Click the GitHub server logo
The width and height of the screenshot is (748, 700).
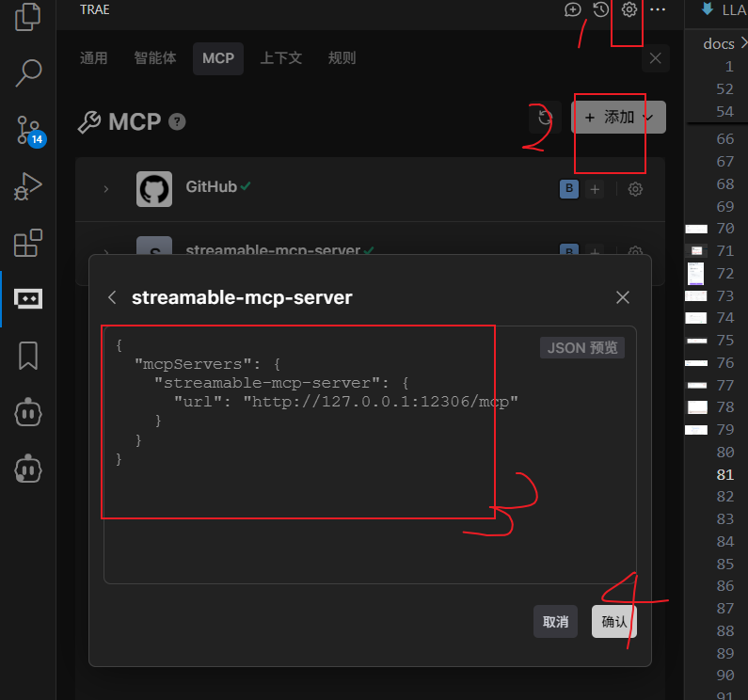pos(154,189)
